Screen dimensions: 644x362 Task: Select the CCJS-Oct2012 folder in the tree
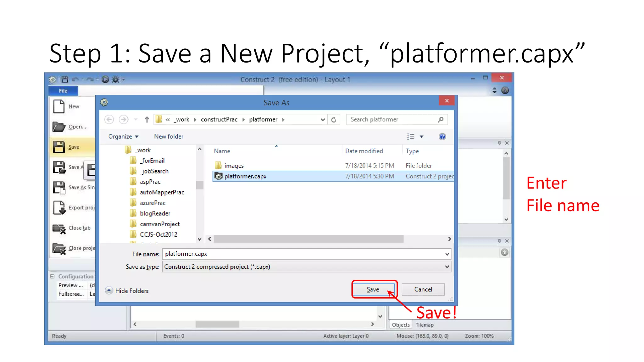click(x=154, y=234)
